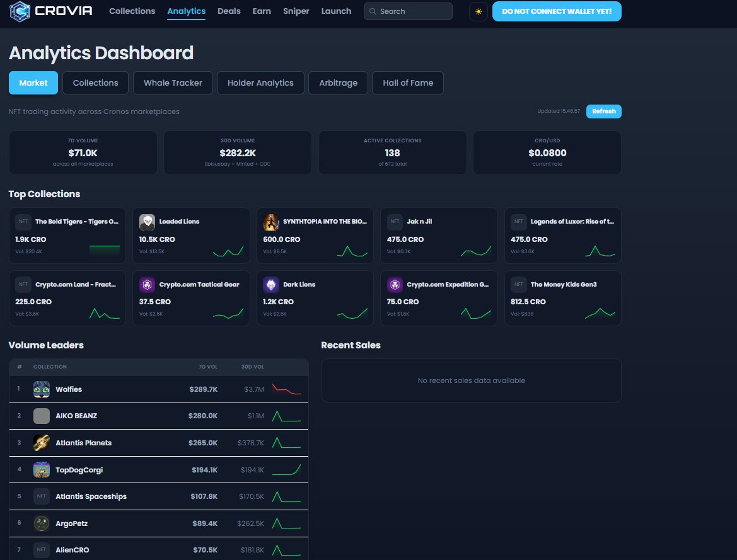Click the Crovia hexagon logo icon
This screenshot has height=560, width=737.
[20, 11]
